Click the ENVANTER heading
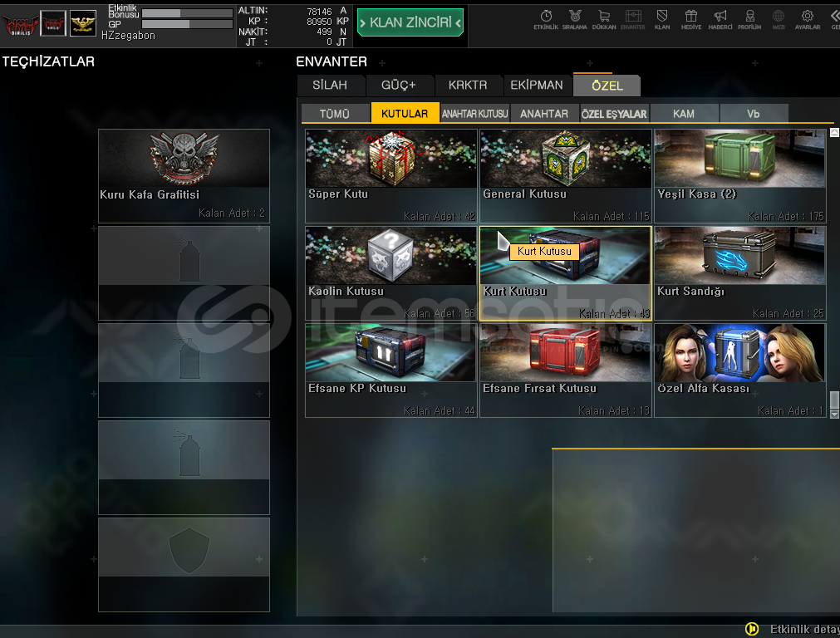This screenshot has width=840, height=638. (x=332, y=61)
